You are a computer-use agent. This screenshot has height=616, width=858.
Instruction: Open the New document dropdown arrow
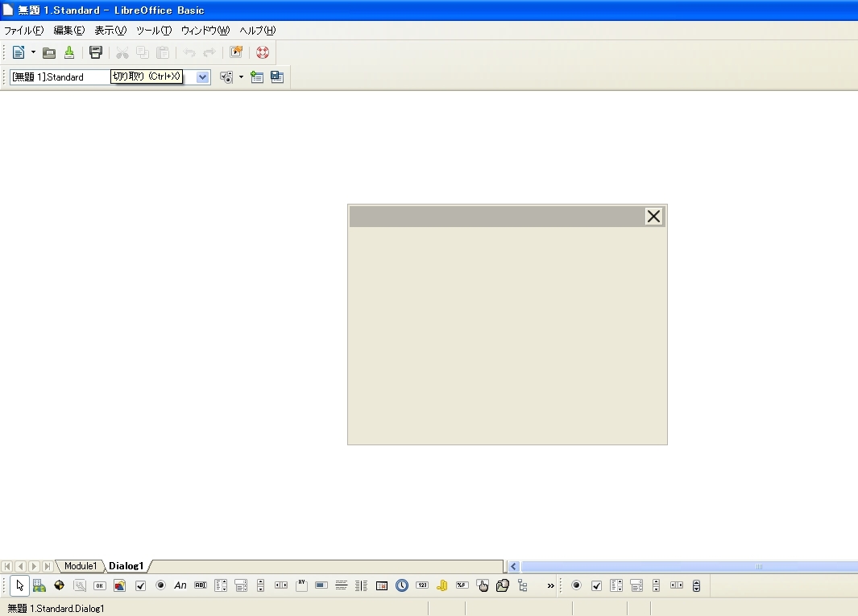click(x=33, y=52)
